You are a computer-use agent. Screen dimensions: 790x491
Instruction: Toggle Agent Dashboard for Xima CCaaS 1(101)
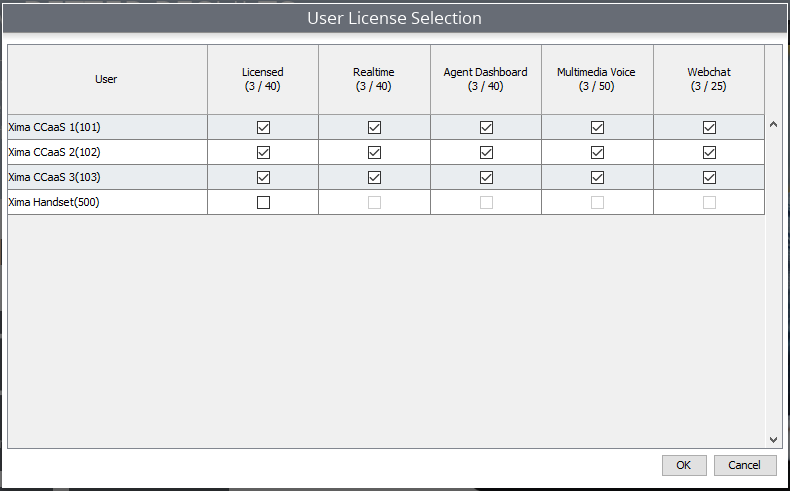click(486, 127)
